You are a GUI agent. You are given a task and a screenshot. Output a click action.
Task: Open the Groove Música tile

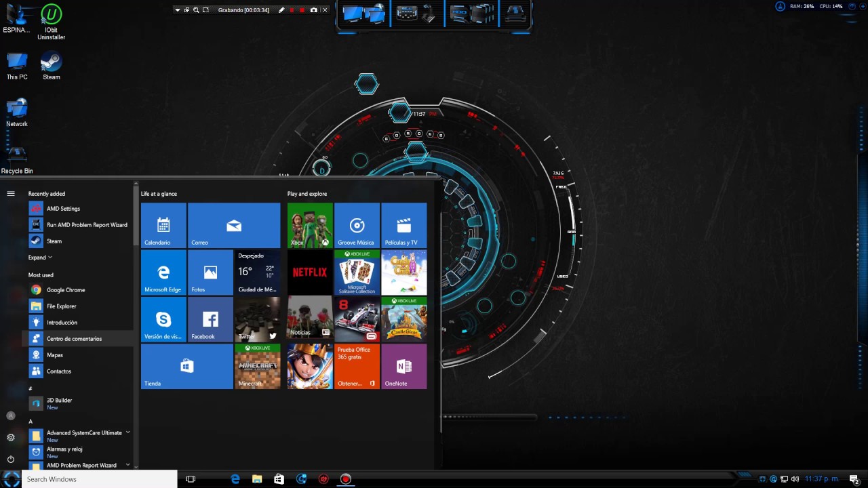357,225
